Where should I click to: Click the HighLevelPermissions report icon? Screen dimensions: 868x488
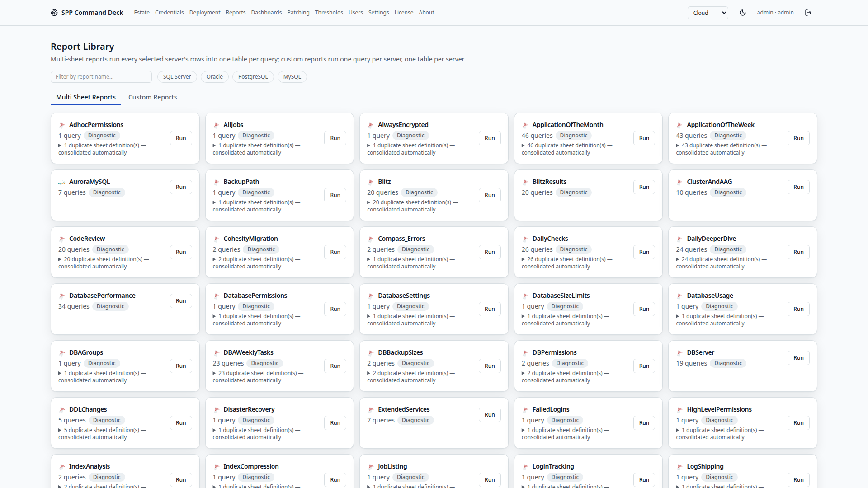[680, 410]
